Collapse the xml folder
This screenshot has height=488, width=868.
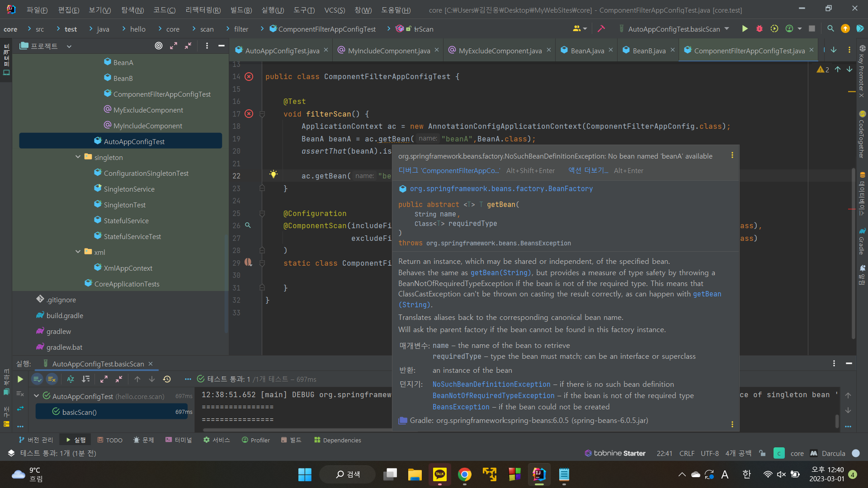pos(78,252)
